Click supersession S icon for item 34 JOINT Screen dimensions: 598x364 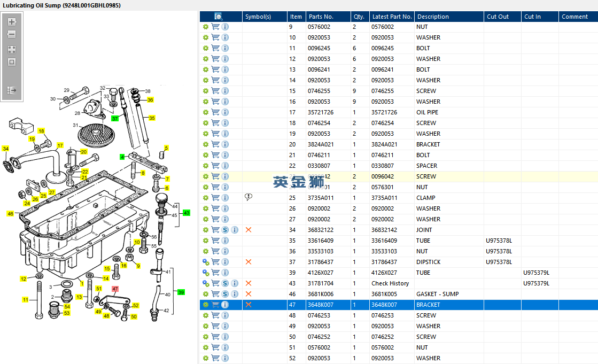pyautogui.click(x=225, y=230)
